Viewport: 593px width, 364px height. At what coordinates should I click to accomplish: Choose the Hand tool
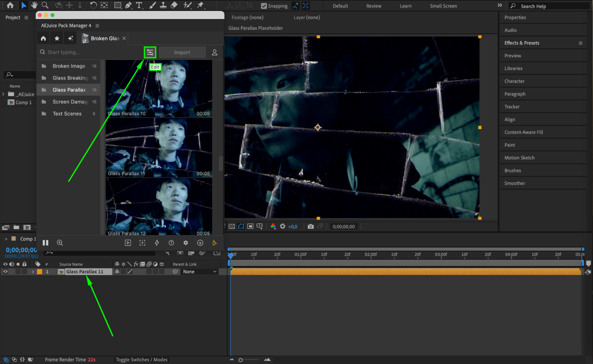click(34, 5)
